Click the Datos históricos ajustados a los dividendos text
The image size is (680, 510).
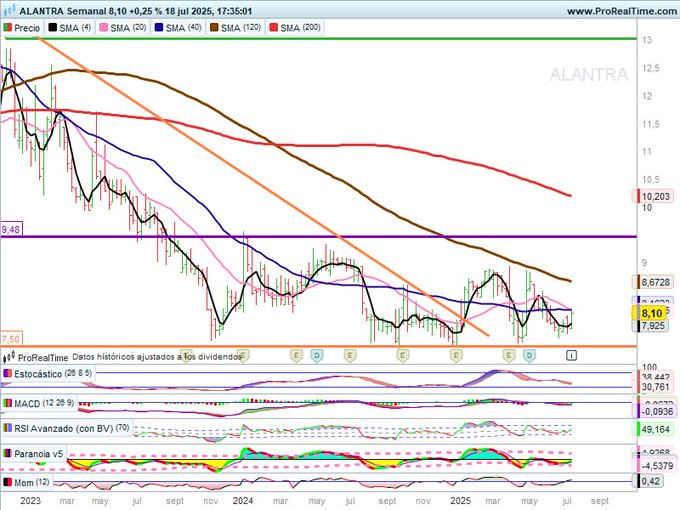click(x=157, y=357)
